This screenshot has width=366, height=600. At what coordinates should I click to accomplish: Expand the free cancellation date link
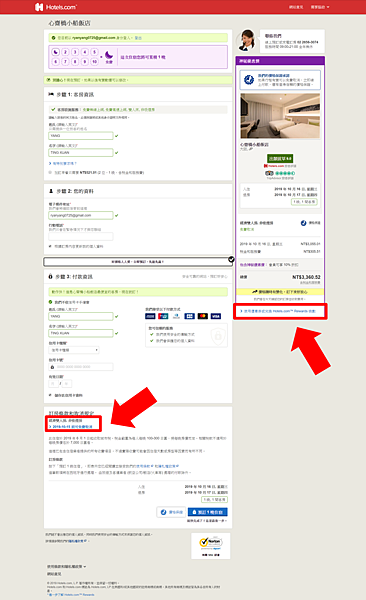click(x=71, y=426)
